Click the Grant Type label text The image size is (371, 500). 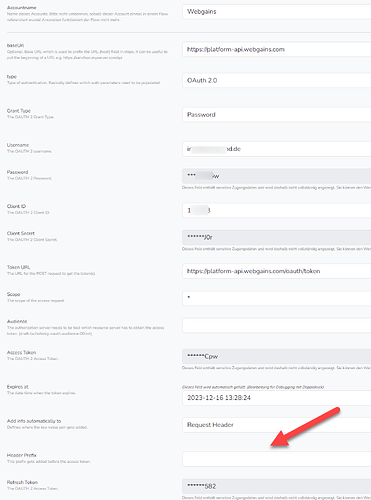(x=19, y=111)
